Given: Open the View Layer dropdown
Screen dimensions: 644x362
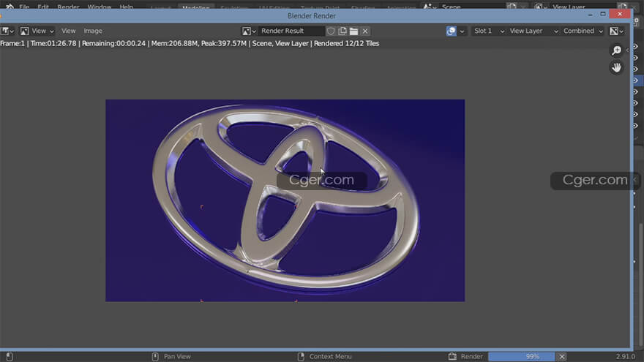Looking at the screenshot, I should (x=533, y=31).
